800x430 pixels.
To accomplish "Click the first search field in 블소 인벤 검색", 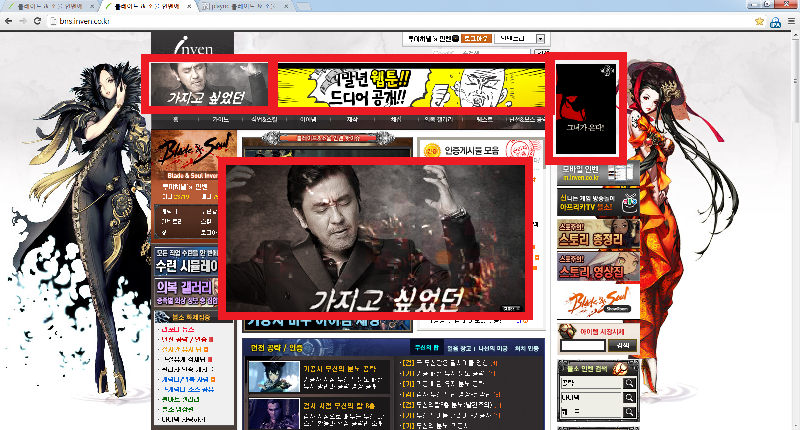I will click(x=591, y=383).
